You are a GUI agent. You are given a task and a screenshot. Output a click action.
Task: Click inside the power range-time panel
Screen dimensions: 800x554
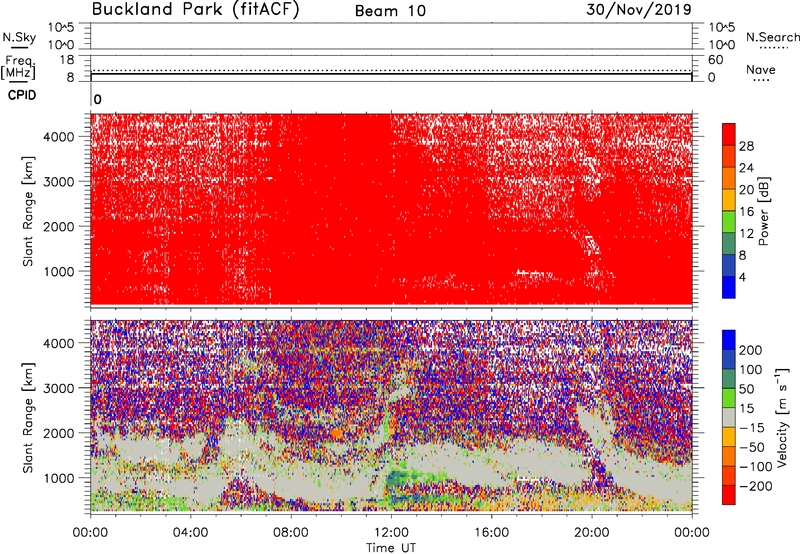coord(391,210)
